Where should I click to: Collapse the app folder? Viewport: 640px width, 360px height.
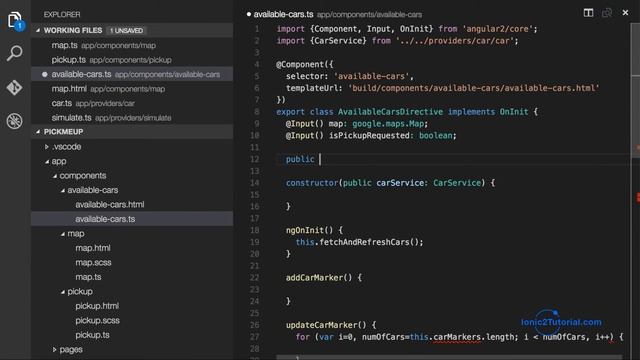[x=47, y=161]
